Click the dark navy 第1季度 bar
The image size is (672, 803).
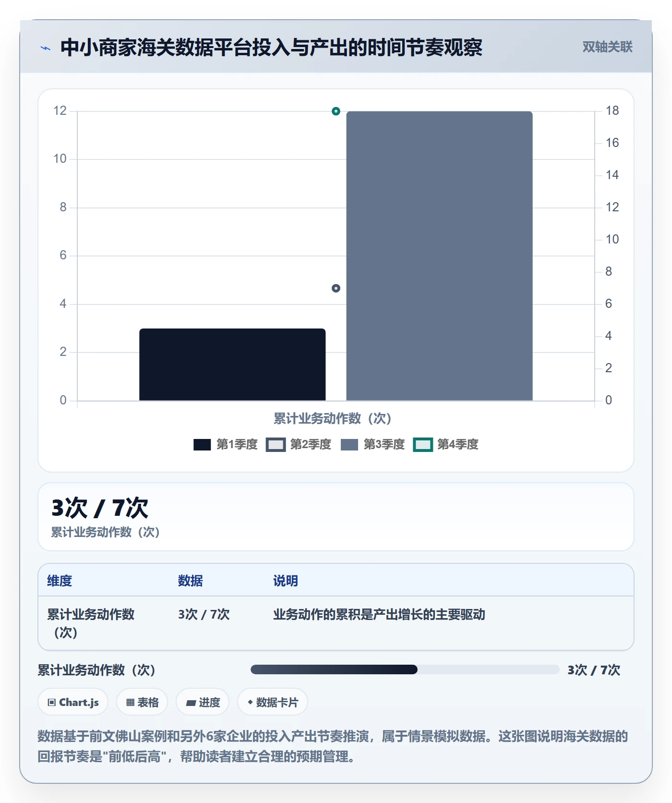[232, 365]
